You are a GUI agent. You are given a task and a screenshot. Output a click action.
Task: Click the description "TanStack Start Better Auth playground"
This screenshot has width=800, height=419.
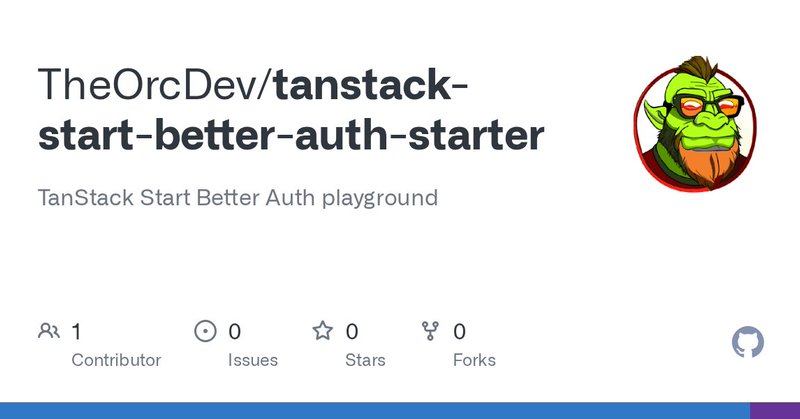pos(238,198)
